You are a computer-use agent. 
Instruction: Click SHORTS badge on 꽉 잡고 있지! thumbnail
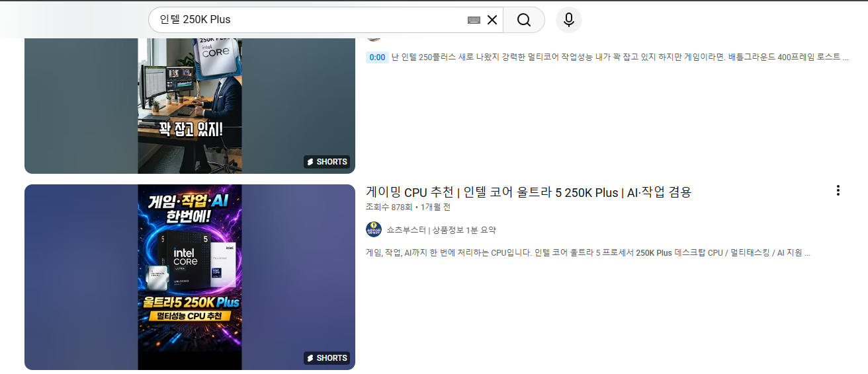pos(327,162)
